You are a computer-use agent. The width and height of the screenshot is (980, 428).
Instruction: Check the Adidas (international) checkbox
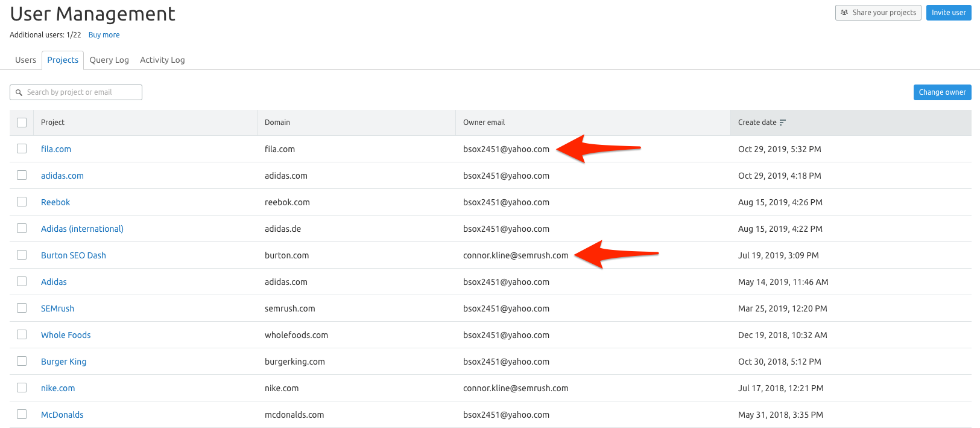pyautogui.click(x=22, y=228)
